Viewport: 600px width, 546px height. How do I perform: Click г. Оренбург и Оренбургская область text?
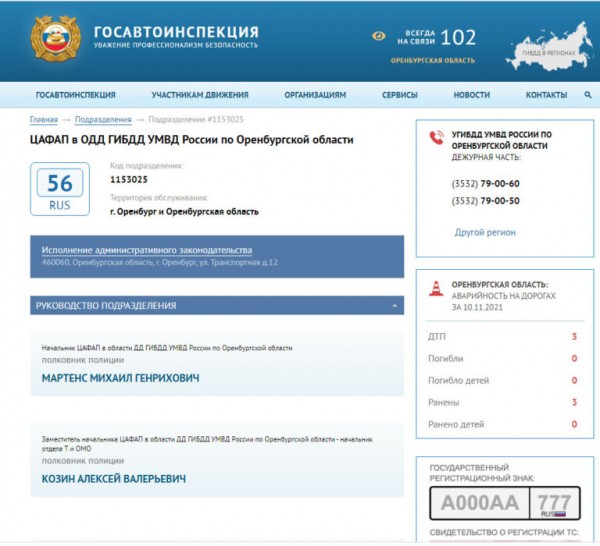pyautogui.click(x=184, y=212)
